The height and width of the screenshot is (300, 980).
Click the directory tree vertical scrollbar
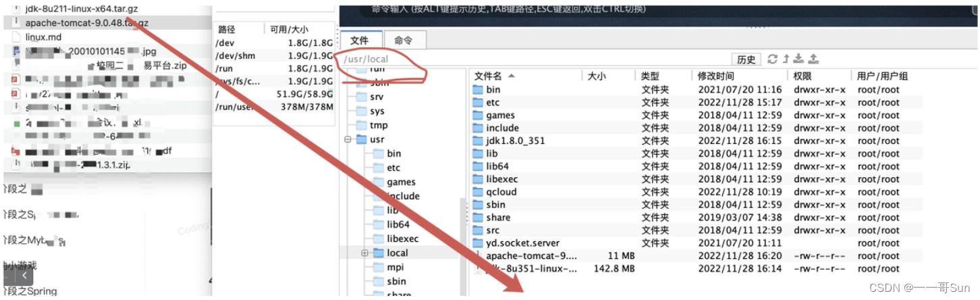462,247
